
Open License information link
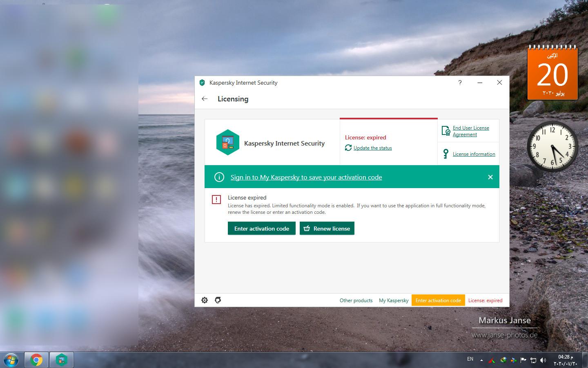[474, 154]
